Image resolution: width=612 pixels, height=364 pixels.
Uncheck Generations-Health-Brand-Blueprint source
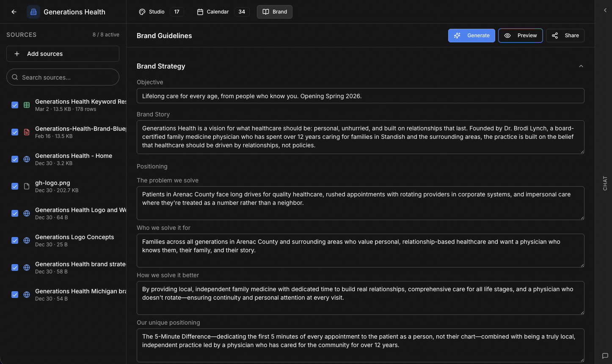(x=15, y=132)
